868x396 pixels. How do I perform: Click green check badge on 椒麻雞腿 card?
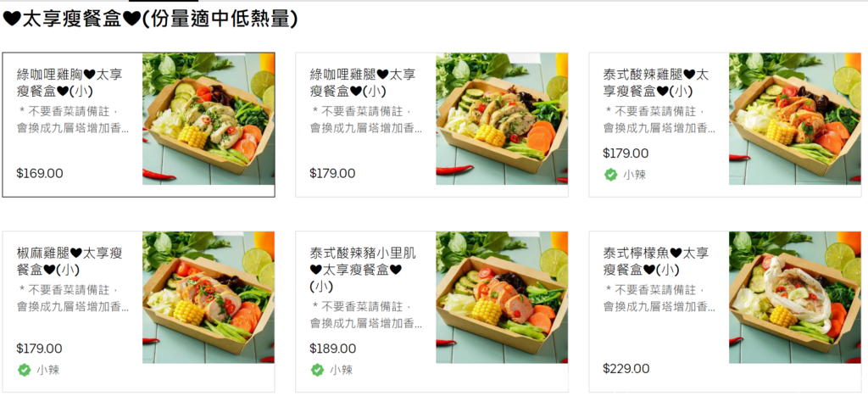pos(24,370)
